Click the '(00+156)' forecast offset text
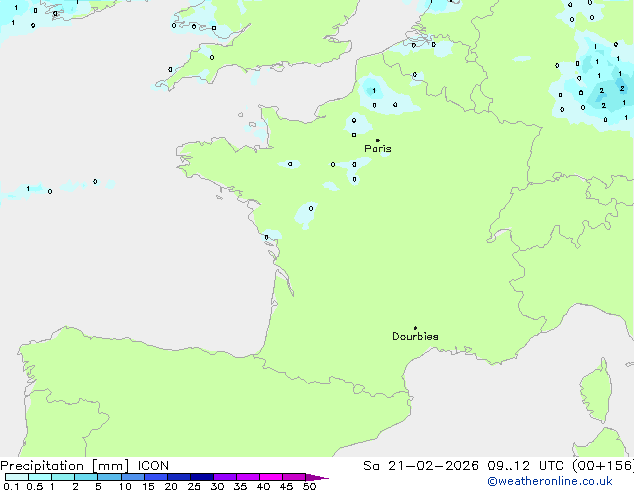 pyautogui.click(x=602, y=465)
